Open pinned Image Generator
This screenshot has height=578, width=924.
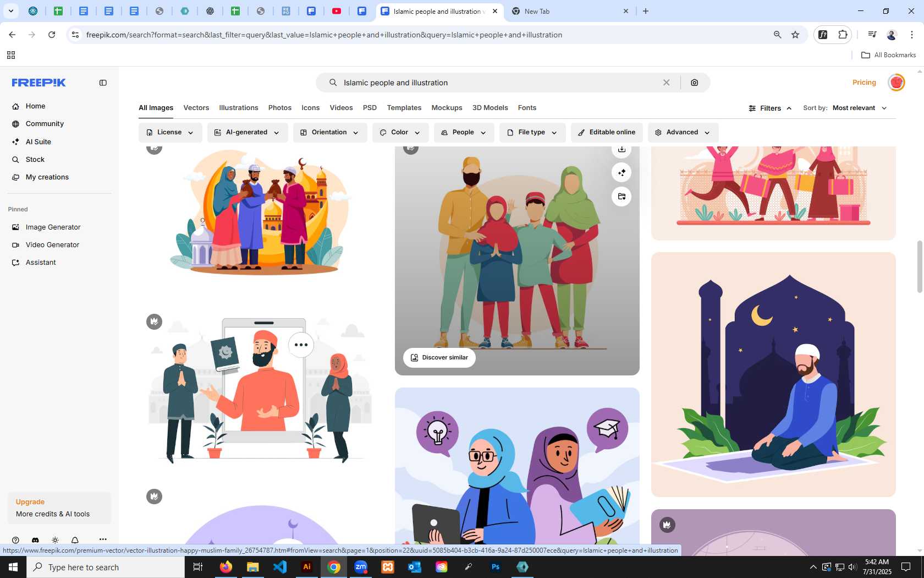pyautogui.click(x=53, y=227)
